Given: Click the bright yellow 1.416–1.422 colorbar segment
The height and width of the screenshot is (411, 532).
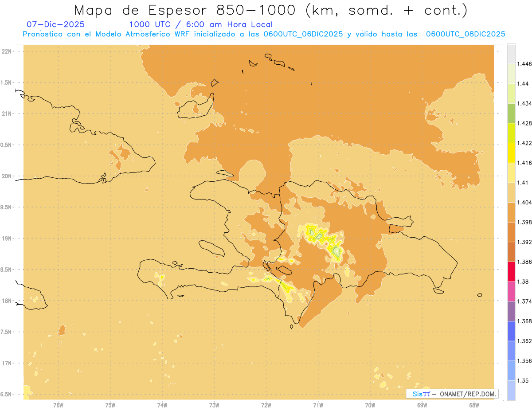Looking at the screenshot, I should point(511,153).
